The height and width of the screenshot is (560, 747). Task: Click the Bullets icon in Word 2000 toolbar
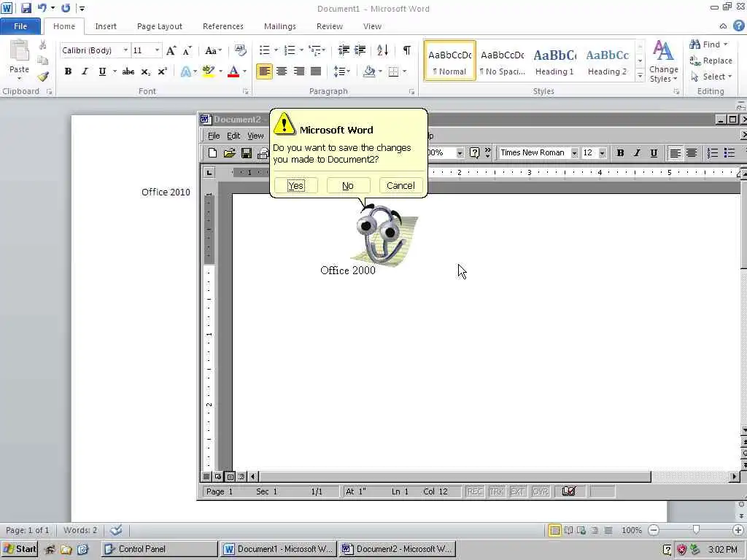pos(729,153)
